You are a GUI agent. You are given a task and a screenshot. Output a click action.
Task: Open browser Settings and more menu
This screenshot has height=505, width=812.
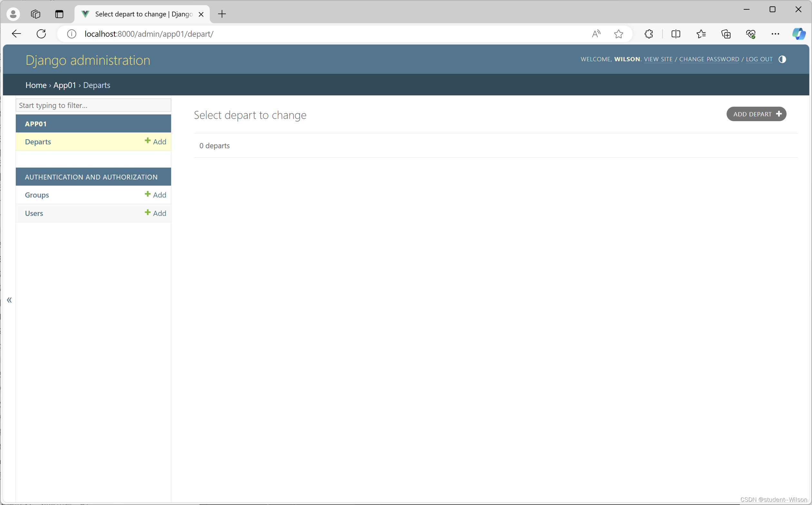click(775, 34)
